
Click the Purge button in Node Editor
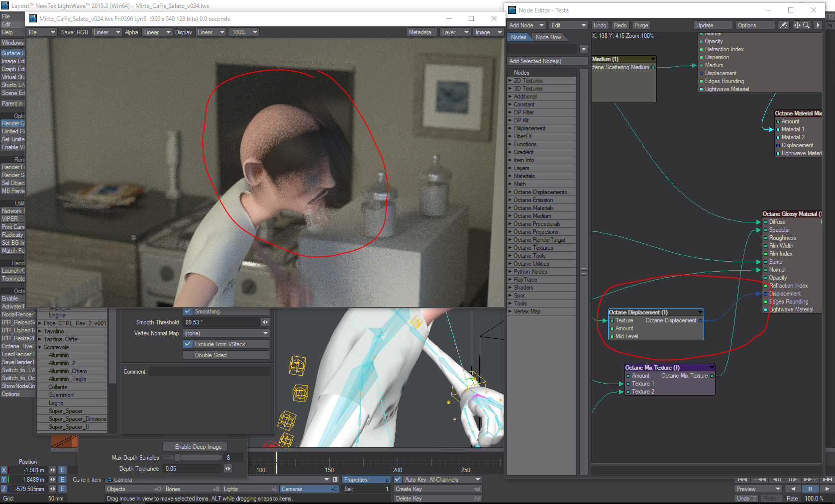[641, 25]
